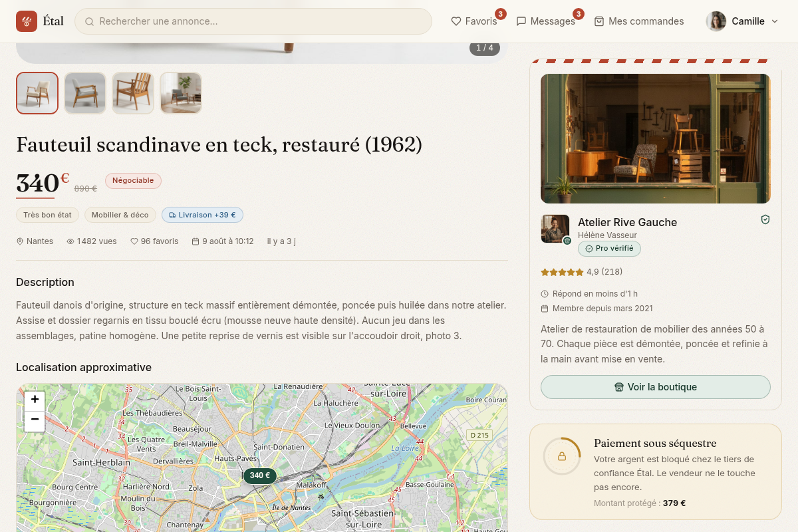Zoom out the map with the minus button
Screen dimensions: 798x532
pos(35,421)
